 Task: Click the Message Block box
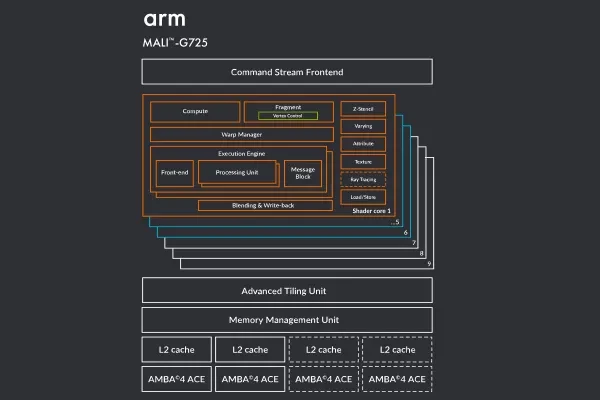click(302, 173)
